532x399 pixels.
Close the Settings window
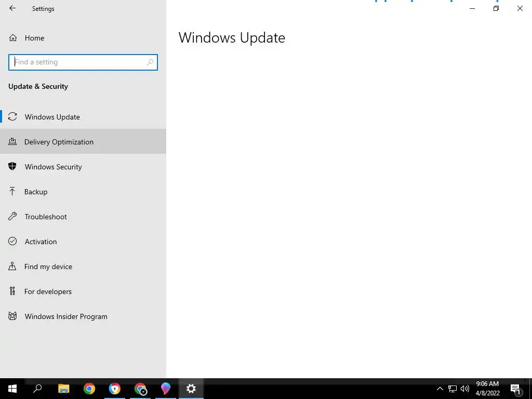pos(520,8)
